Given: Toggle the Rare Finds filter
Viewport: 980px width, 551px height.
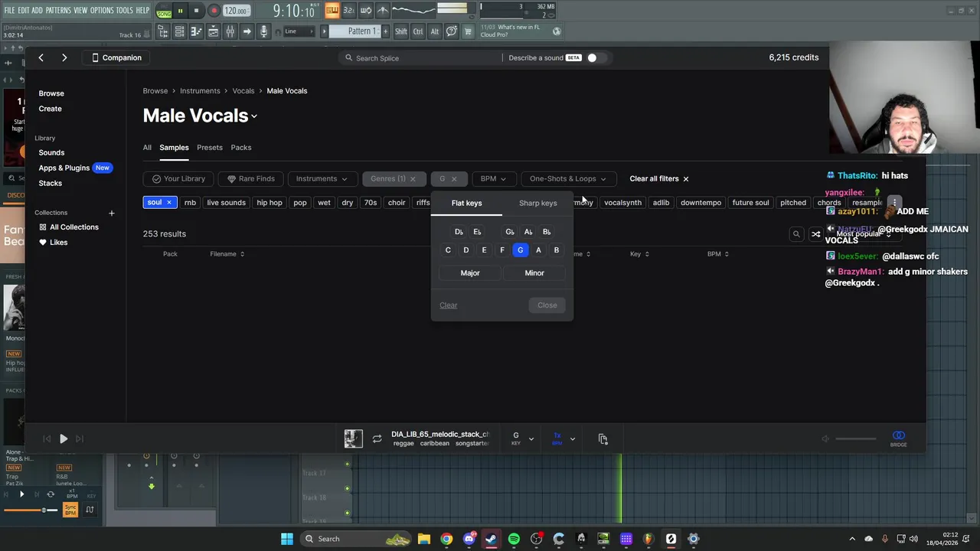Looking at the screenshot, I should coord(250,179).
